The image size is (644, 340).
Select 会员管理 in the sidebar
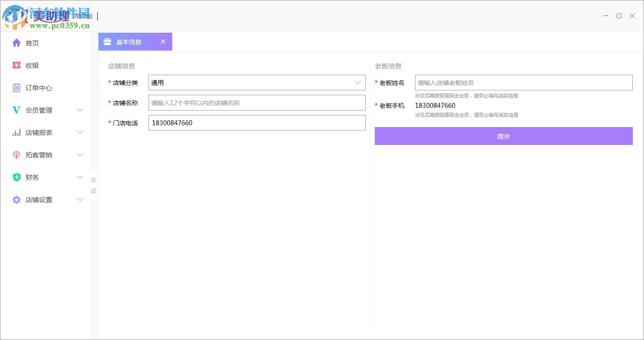tap(39, 110)
